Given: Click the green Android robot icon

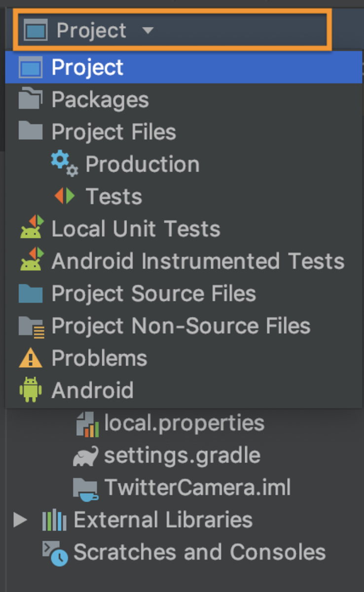Looking at the screenshot, I should pos(31,390).
